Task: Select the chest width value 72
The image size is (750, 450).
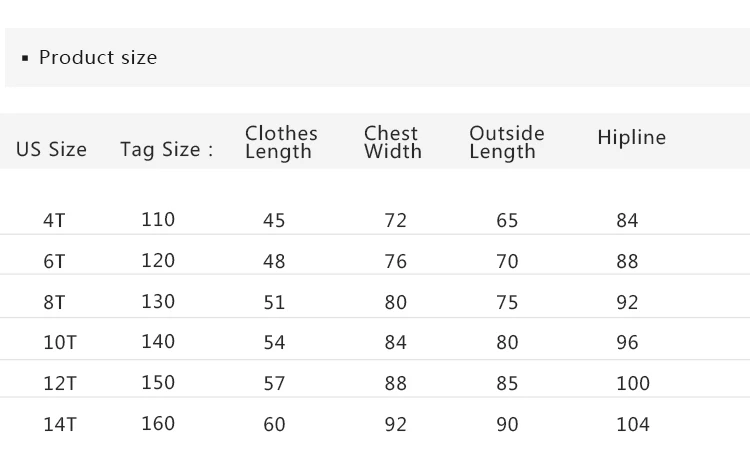Action: (x=395, y=221)
